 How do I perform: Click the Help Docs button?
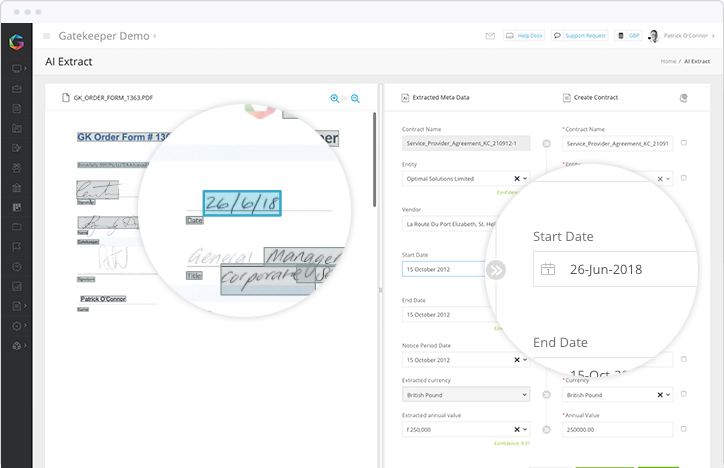coord(525,36)
